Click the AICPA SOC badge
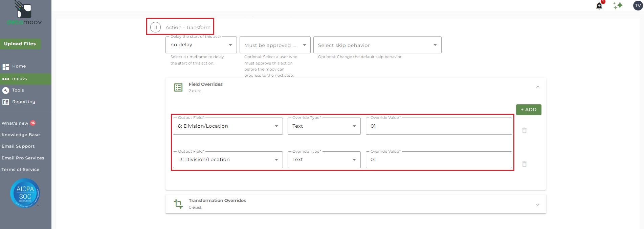This screenshot has height=229, width=644. click(x=25, y=193)
